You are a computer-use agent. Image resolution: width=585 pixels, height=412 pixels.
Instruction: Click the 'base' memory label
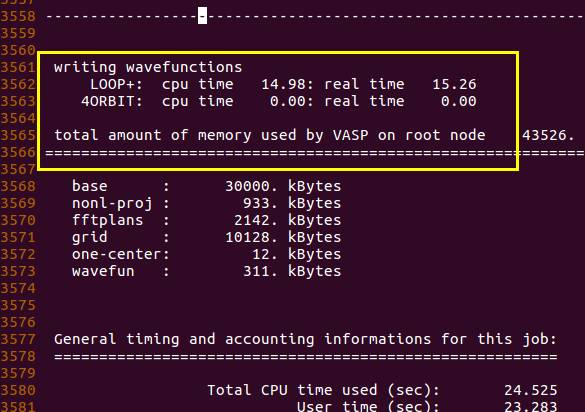pyautogui.click(x=90, y=186)
